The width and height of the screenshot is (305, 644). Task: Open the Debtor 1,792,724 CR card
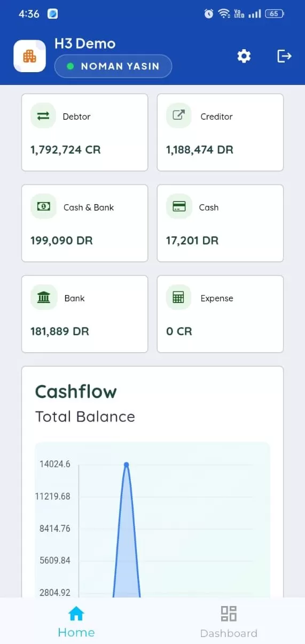84,133
